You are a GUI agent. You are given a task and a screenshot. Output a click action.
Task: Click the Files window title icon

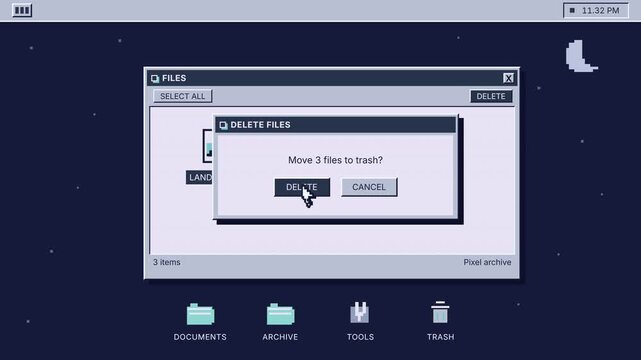[155, 78]
